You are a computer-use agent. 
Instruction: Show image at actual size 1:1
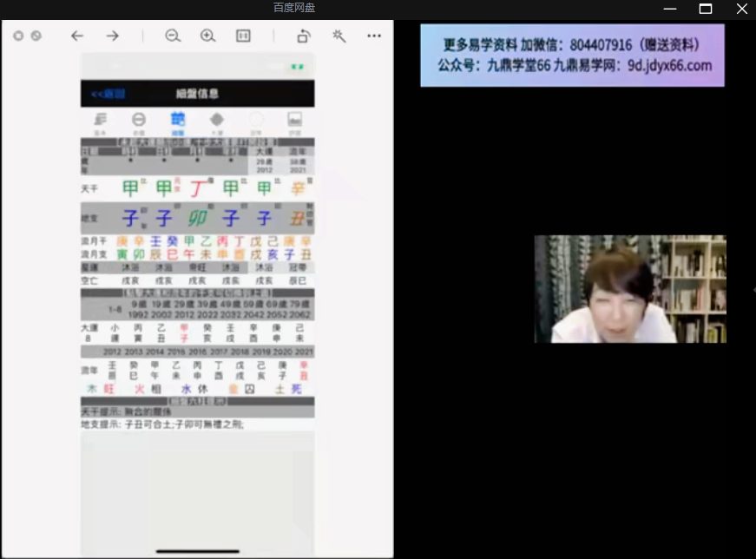243,36
